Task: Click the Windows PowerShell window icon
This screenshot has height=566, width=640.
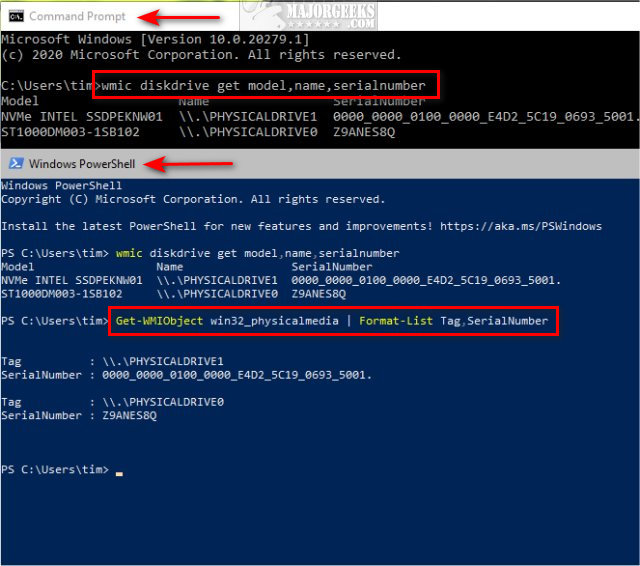Action: point(16,164)
